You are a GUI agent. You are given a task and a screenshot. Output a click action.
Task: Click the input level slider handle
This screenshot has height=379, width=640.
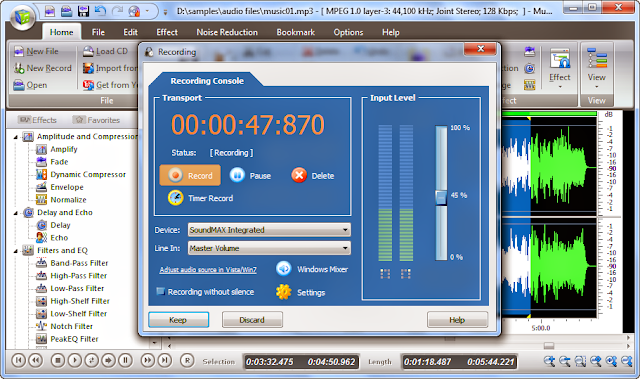pyautogui.click(x=441, y=197)
